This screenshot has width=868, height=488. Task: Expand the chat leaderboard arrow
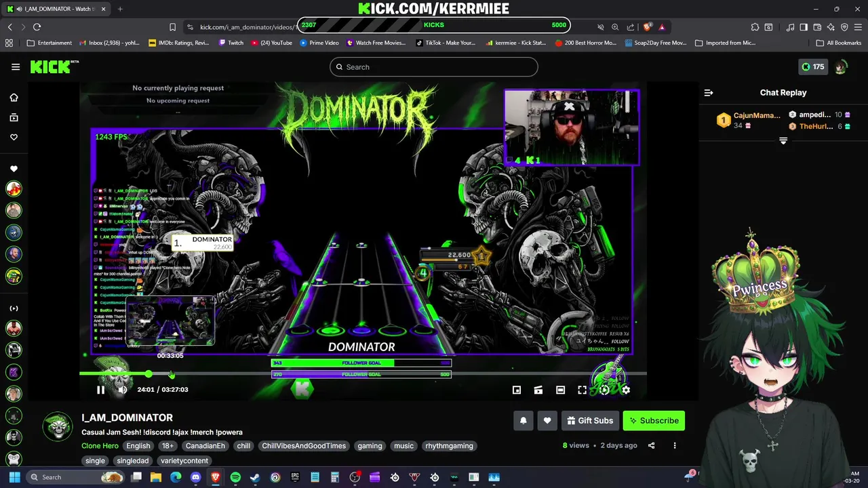click(x=783, y=141)
